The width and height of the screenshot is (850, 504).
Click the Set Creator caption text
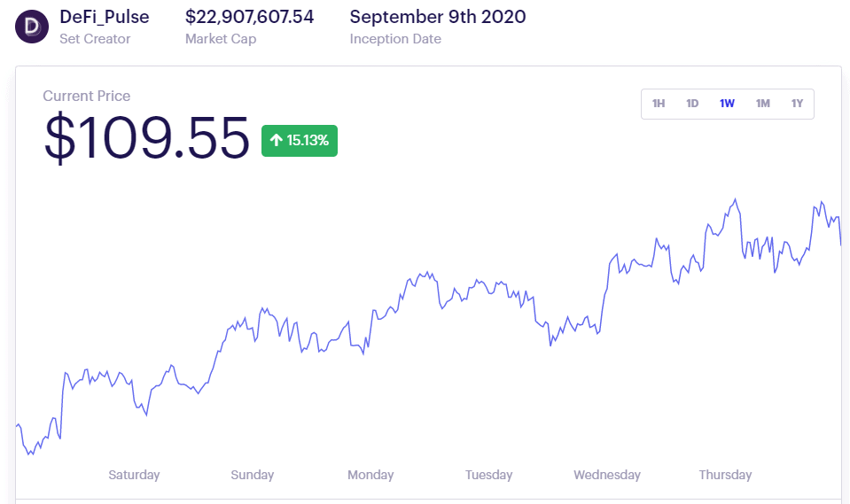point(95,39)
